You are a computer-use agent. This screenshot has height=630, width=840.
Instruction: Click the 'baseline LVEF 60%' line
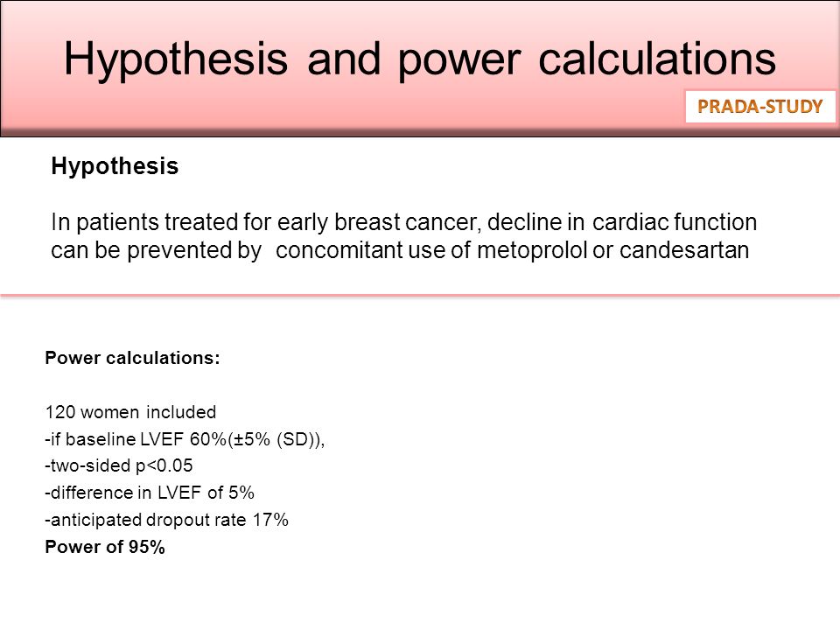pos(185,439)
